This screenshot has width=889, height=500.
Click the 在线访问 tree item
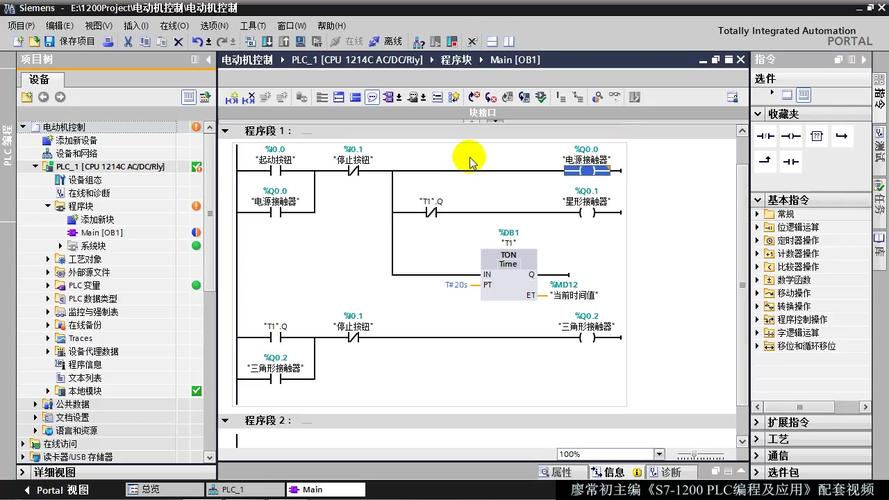(60, 444)
